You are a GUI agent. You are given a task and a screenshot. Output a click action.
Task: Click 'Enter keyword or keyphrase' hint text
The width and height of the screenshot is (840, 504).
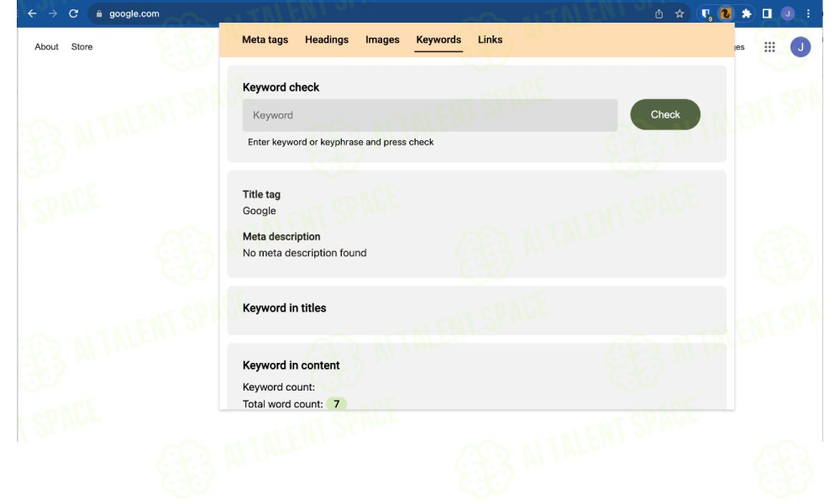[341, 142]
